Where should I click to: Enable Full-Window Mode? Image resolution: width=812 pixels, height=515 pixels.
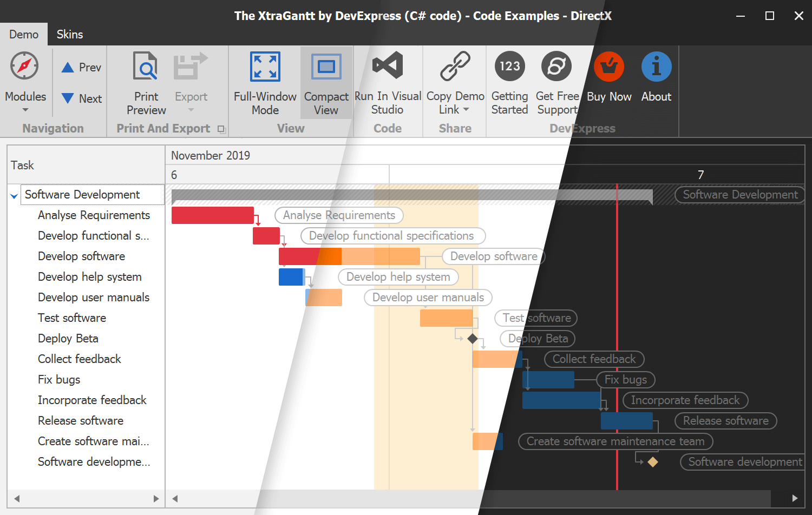tap(265, 66)
